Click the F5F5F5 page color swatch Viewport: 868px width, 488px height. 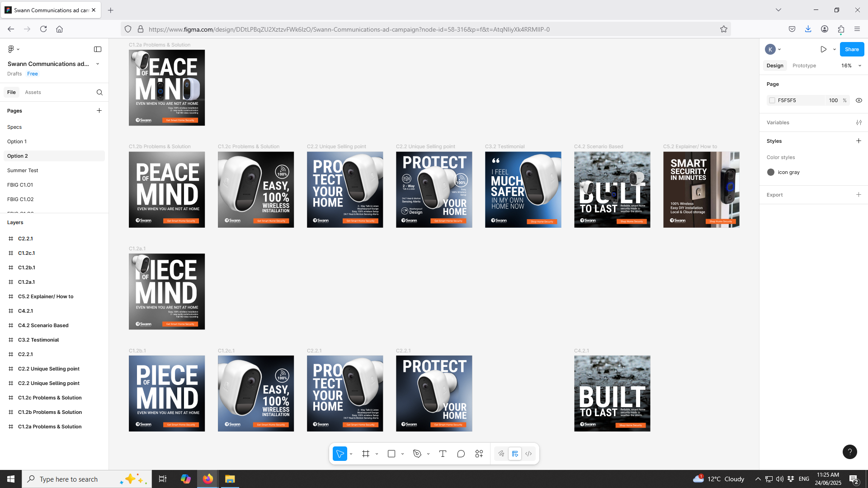coord(772,100)
